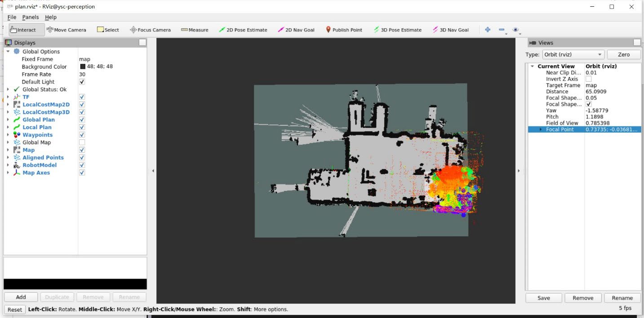Viewport: 644px width, 318px height.
Task: Activate the Publish Point tool
Action: (344, 30)
